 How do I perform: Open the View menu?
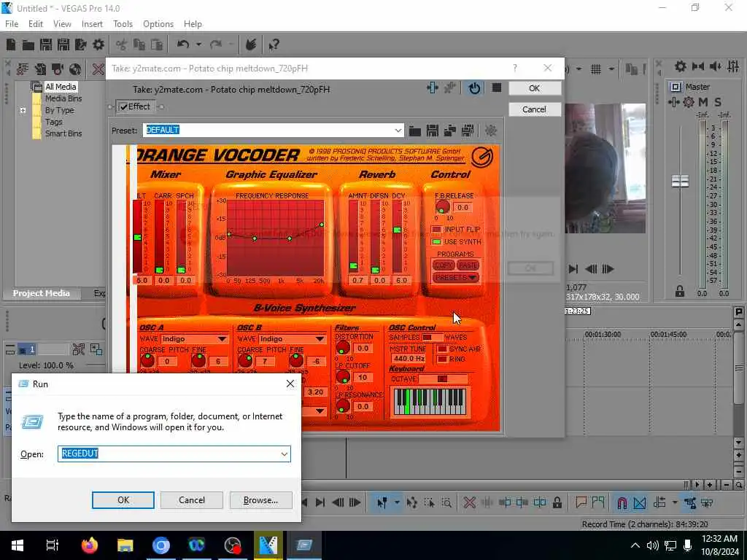tap(63, 24)
